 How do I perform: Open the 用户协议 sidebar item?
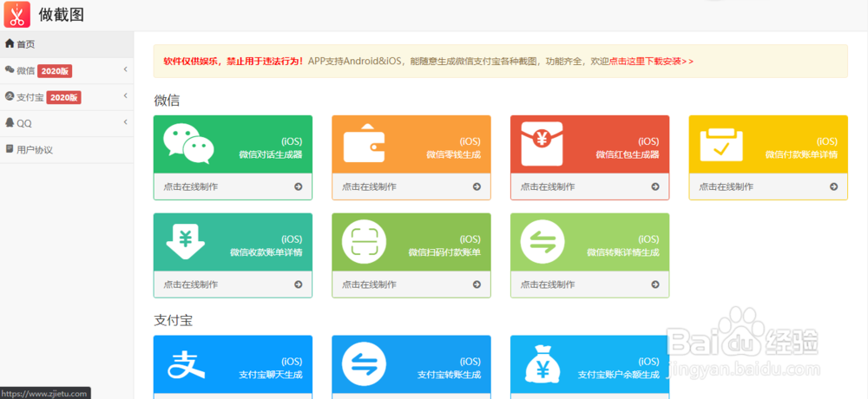pos(67,150)
